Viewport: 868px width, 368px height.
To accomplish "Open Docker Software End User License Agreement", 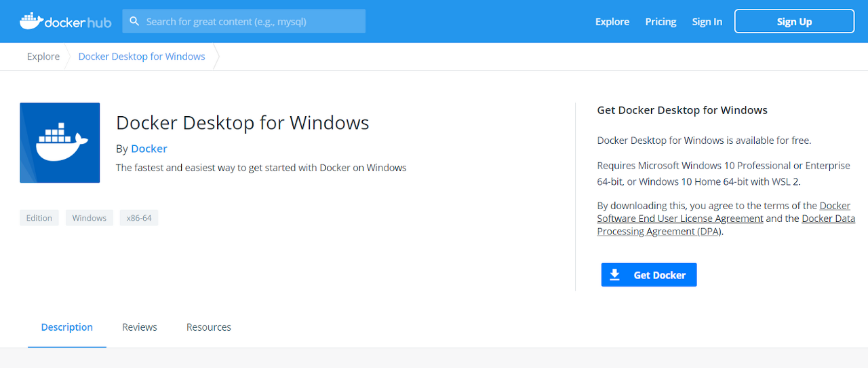I will pos(724,212).
